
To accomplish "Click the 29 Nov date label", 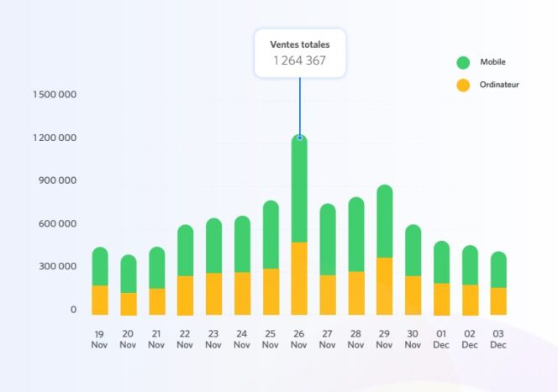I will click(x=384, y=340).
